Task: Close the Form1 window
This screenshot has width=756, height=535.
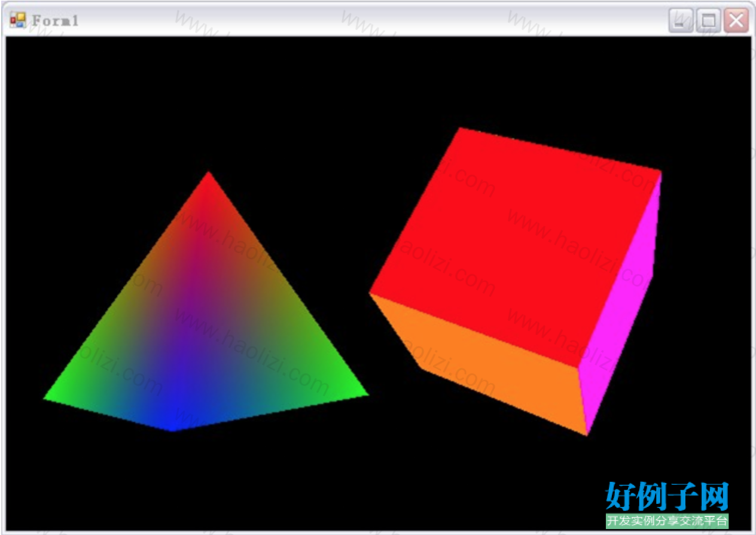Action: [736, 21]
